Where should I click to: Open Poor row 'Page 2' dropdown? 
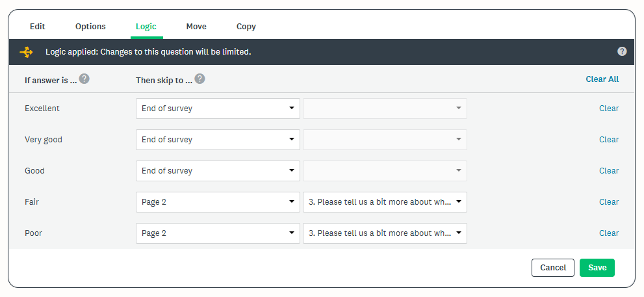[x=218, y=233]
